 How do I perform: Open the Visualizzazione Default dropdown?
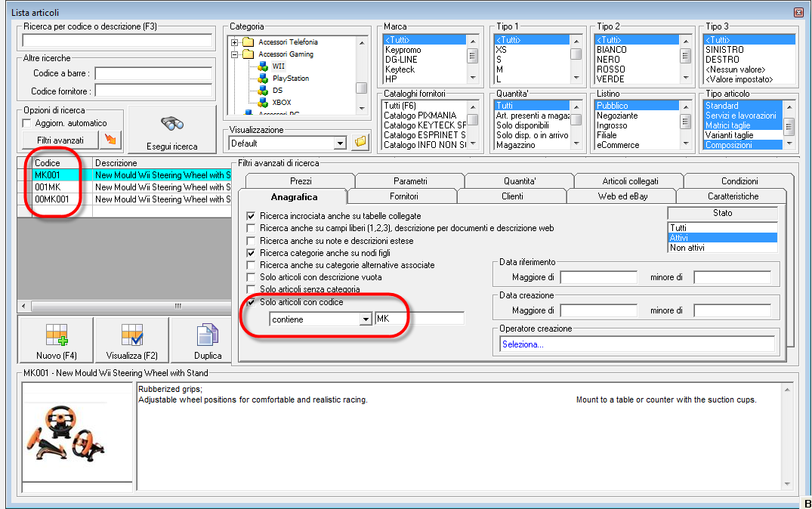pyautogui.click(x=340, y=143)
